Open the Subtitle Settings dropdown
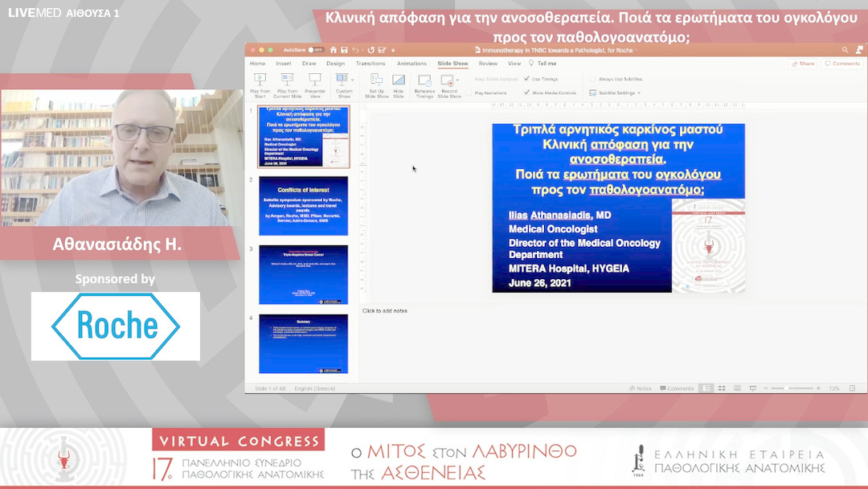 click(x=615, y=92)
